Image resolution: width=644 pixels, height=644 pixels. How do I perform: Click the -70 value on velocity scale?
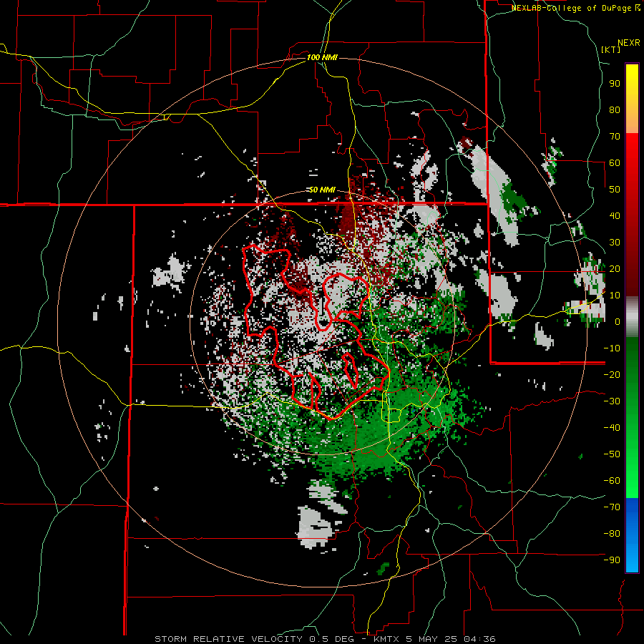pyautogui.click(x=612, y=507)
